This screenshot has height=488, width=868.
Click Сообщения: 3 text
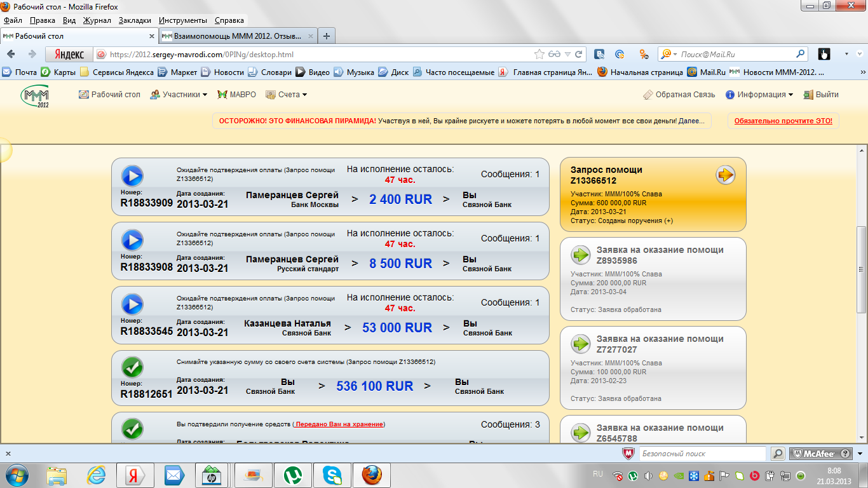pyautogui.click(x=510, y=424)
